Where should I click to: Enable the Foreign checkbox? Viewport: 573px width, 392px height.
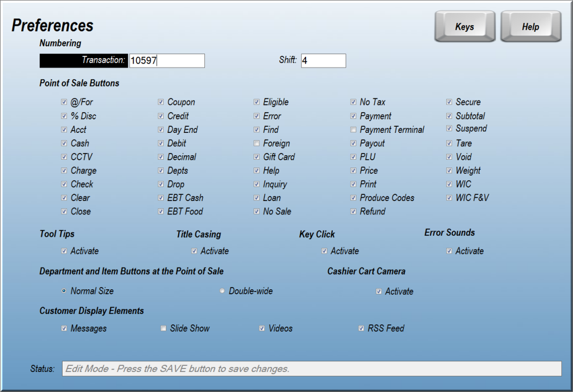coord(256,143)
